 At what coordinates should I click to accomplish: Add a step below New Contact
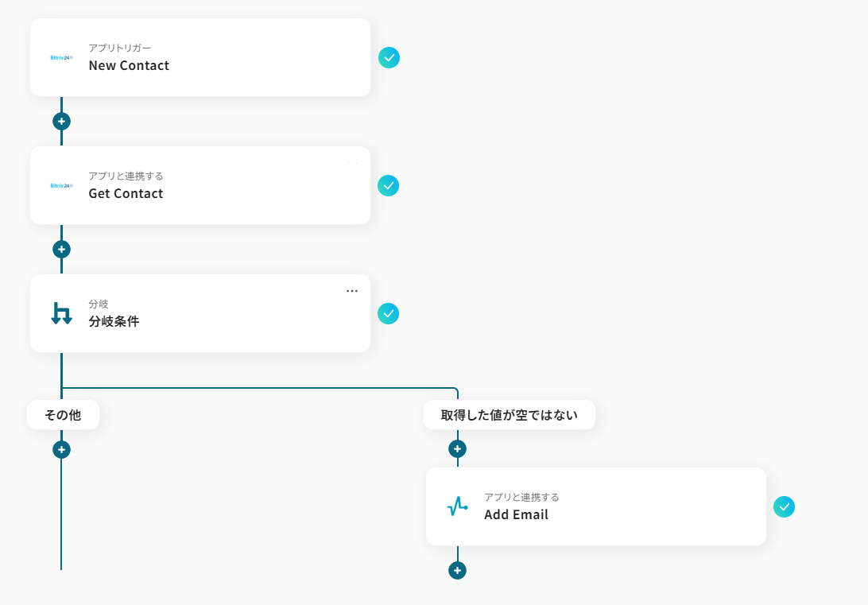pyautogui.click(x=61, y=121)
